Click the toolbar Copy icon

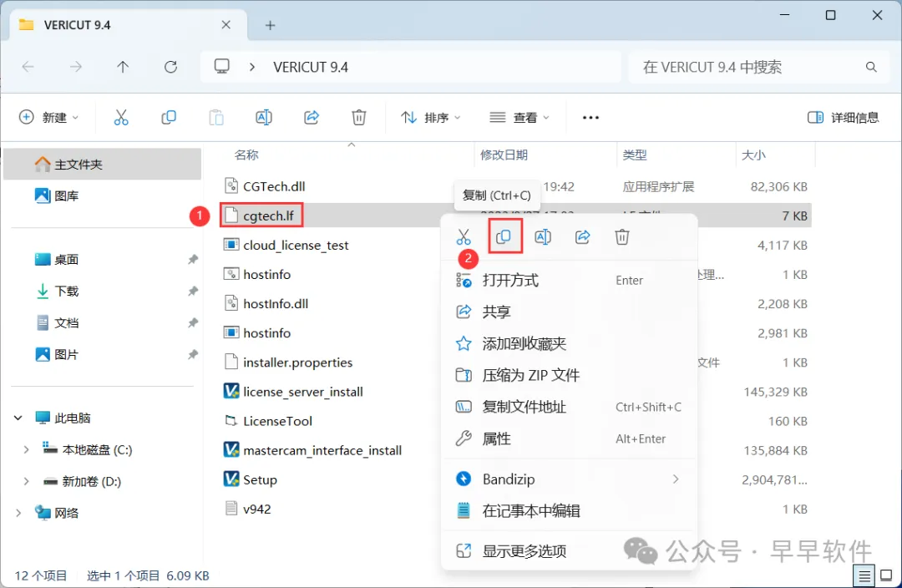point(169,118)
